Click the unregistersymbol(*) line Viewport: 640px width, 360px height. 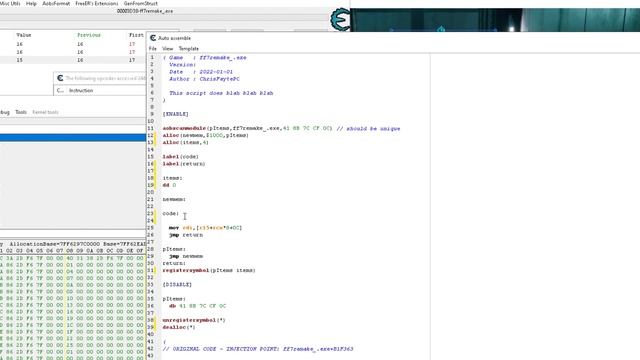pyautogui.click(x=194, y=320)
